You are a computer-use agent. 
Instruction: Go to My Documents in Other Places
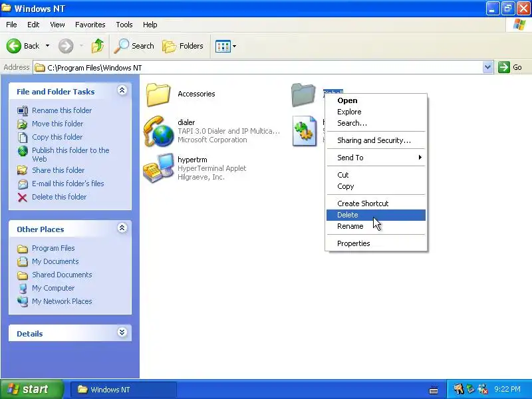point(55,261)
